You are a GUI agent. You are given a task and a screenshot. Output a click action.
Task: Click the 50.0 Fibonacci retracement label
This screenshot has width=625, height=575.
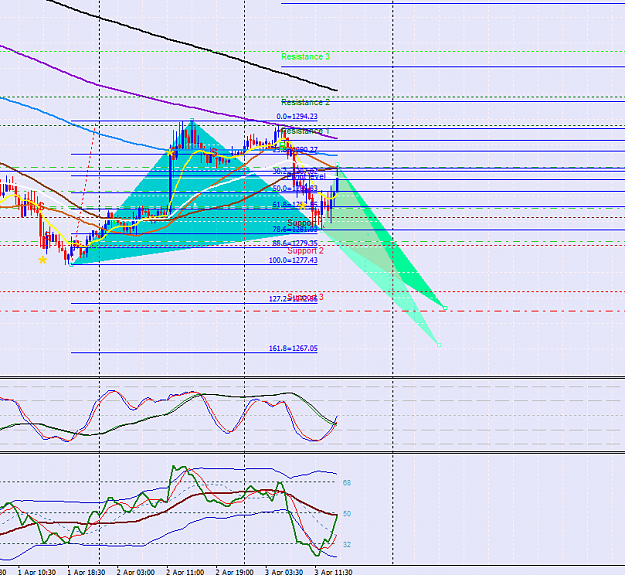[295, 188]
